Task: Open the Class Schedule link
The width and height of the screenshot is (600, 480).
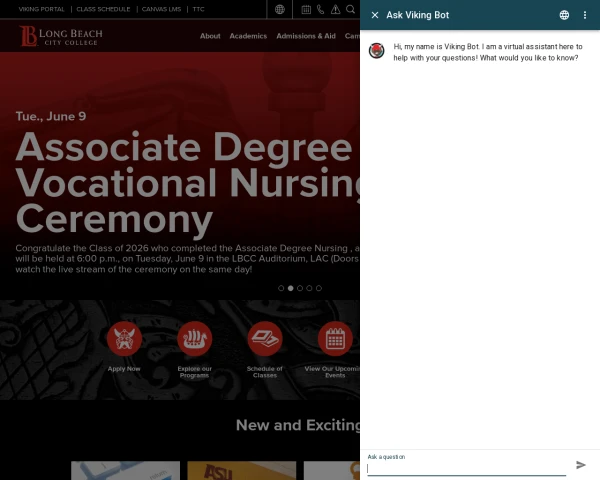Action: click(103, 9)
